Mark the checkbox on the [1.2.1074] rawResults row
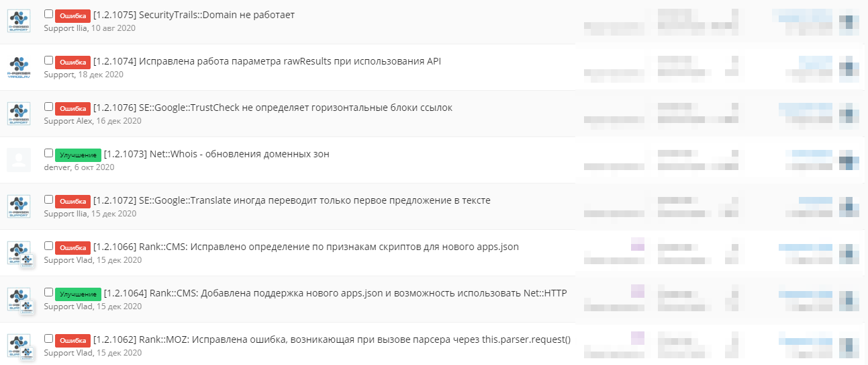Image resolution: width=868 pixels, height=365 pixels. coord(48,60)
